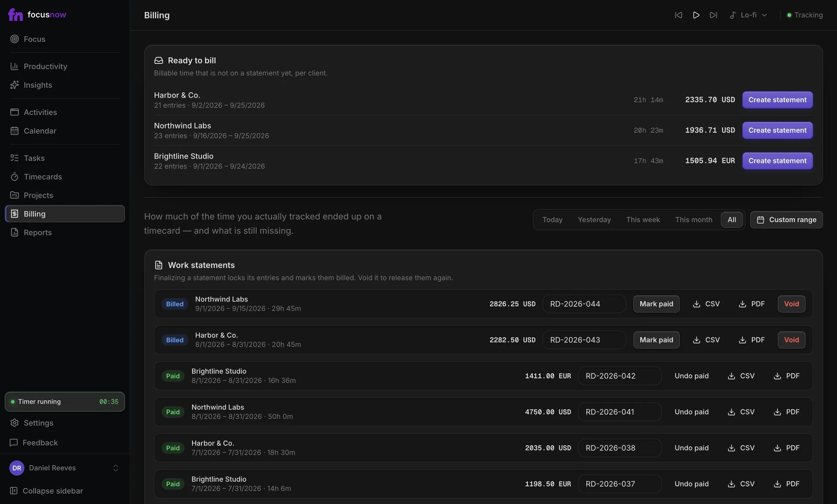Download CSV for RD-2026-043
The width and height of the screenshot is (837, 504).
point(706,340)
